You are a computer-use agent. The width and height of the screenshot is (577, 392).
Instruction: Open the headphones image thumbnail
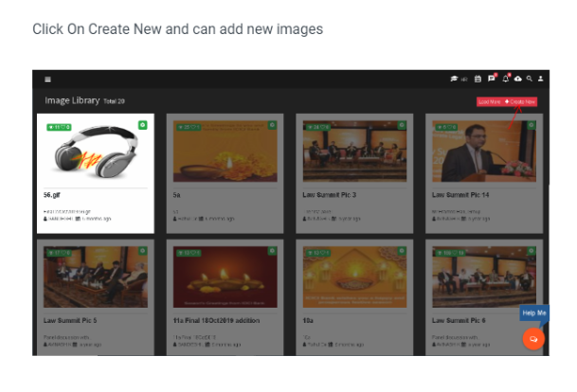[x=96, y=151]
